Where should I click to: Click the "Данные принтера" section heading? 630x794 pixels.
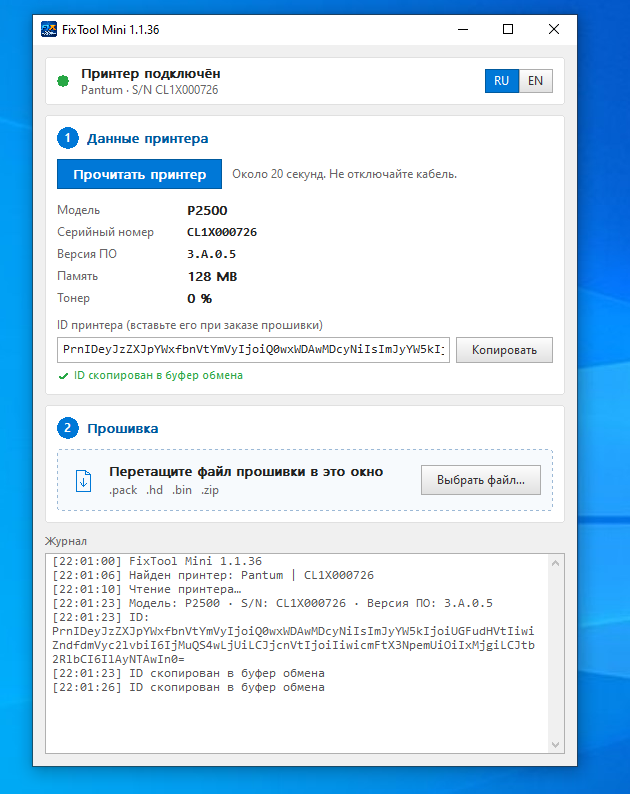click(147, 139)
